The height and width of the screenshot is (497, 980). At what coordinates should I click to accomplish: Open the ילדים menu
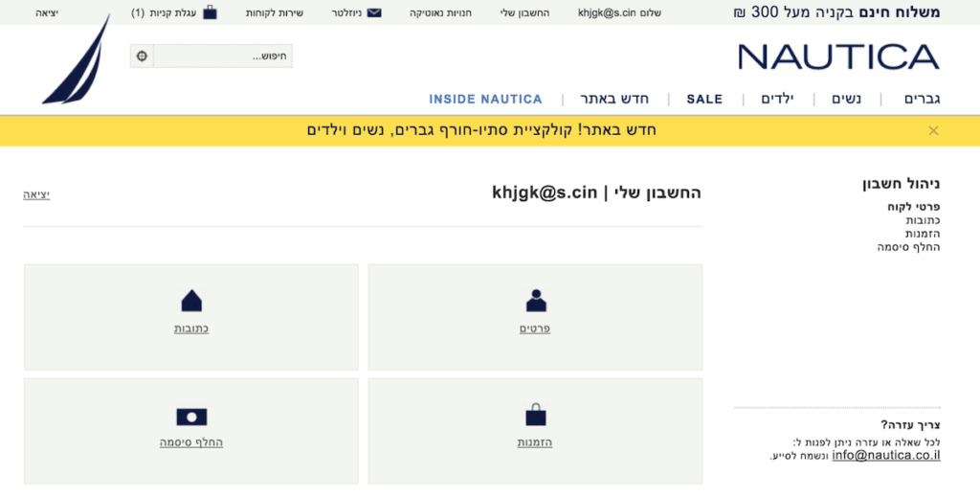777,99
